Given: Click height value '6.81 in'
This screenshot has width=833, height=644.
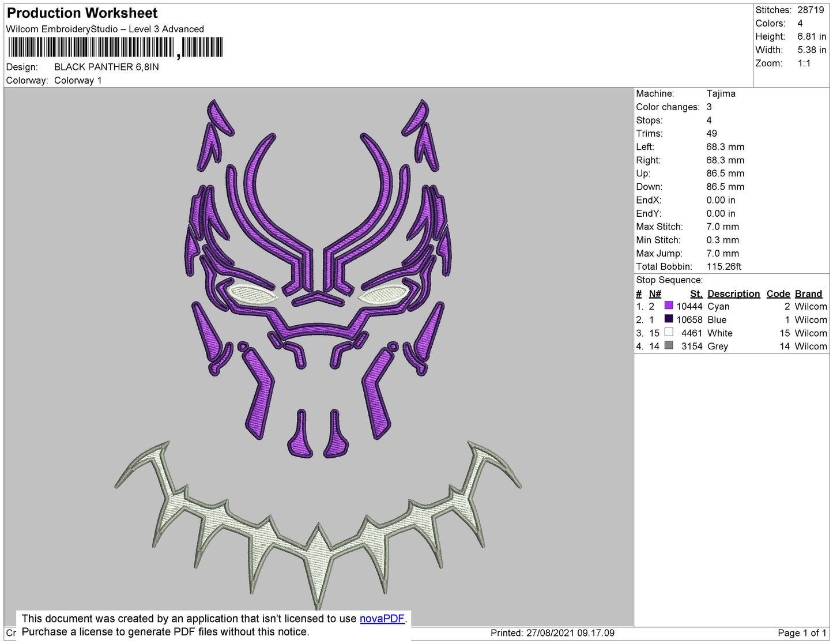Looking at the screenshot, I should (x=812, y=36).
